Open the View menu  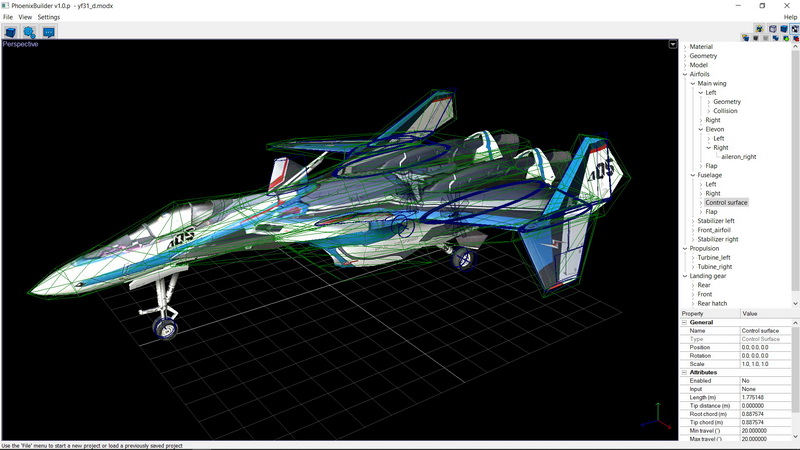pyautogui.click(x=25, y=17)
